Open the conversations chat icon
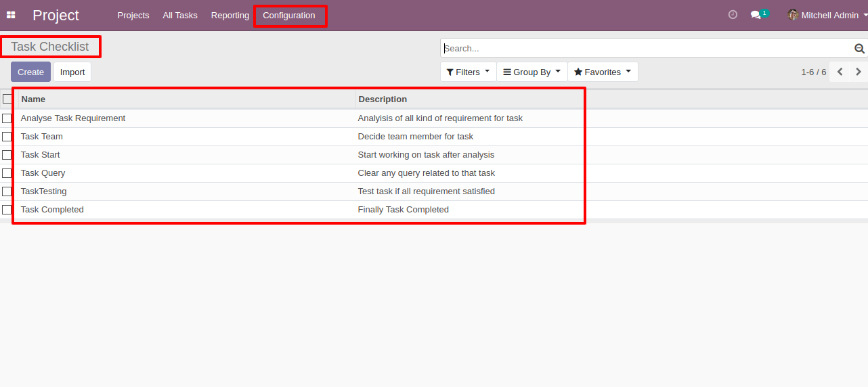868x387 pixels. (756, 15)
